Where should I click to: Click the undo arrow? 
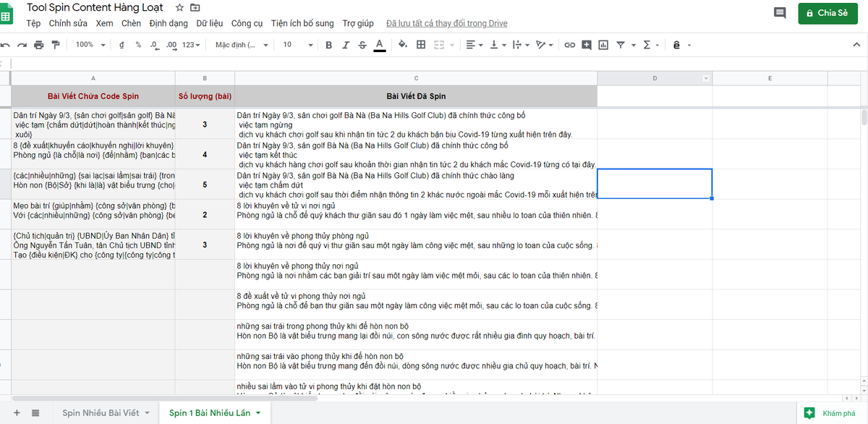tap(6, 45)
